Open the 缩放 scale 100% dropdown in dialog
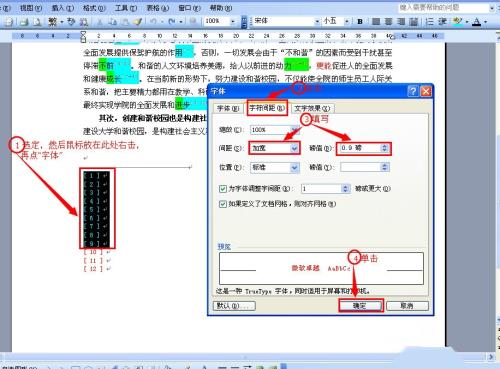 click(294, 129)
